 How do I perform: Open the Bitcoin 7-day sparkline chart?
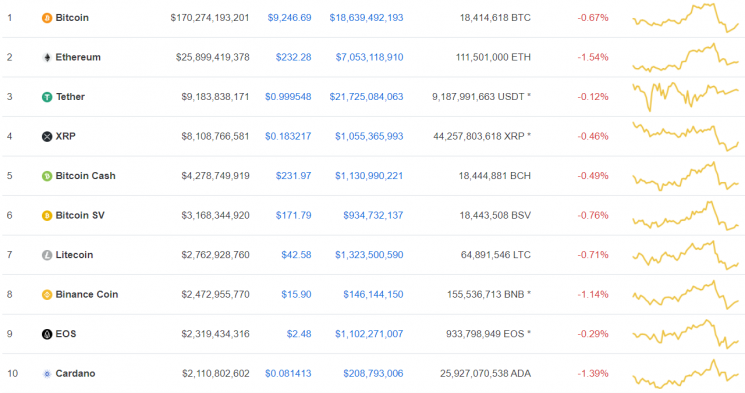pyautogui.click(x=685, y=18)
